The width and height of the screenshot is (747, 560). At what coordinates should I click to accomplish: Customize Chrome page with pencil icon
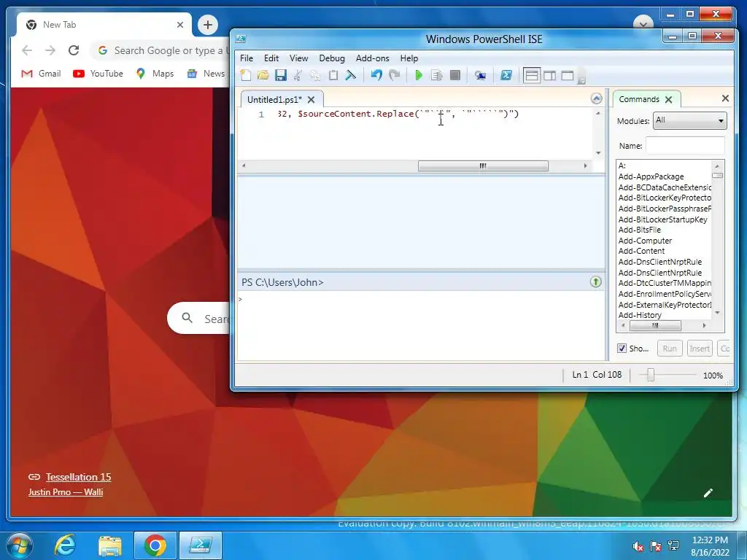tap(708, 493)
